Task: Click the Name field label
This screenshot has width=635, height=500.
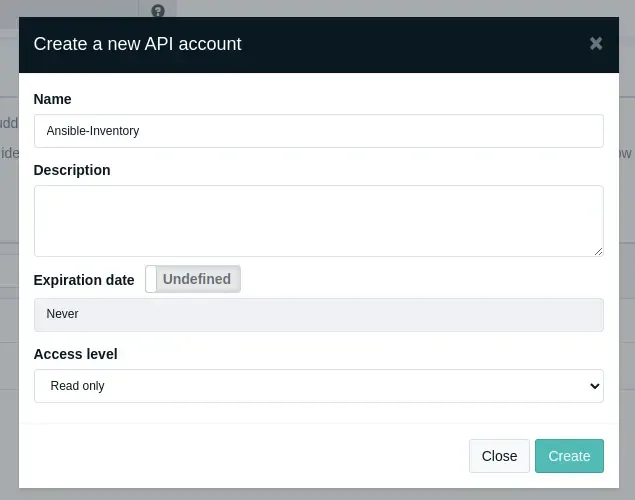Action: pyautogui.click(x=53, y=99)
